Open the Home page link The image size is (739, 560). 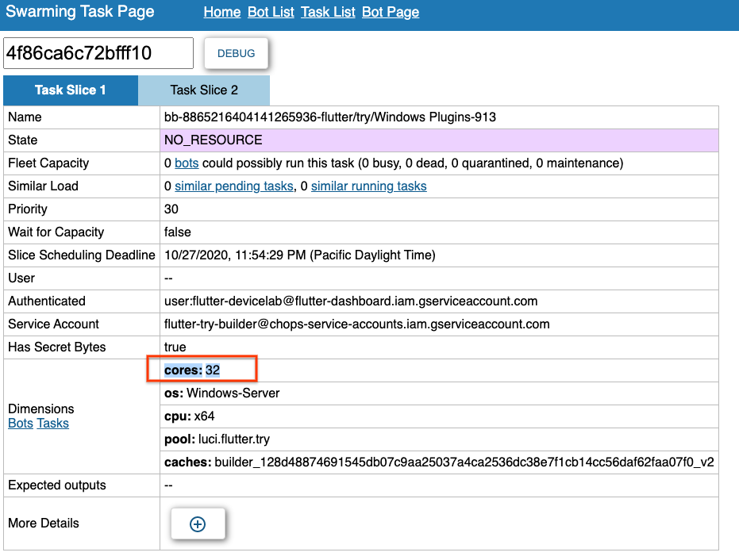(x=221, y=12)
